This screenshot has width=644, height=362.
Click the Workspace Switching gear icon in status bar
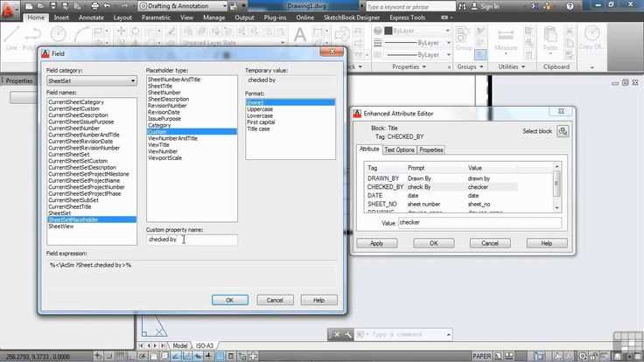(583, 356)
